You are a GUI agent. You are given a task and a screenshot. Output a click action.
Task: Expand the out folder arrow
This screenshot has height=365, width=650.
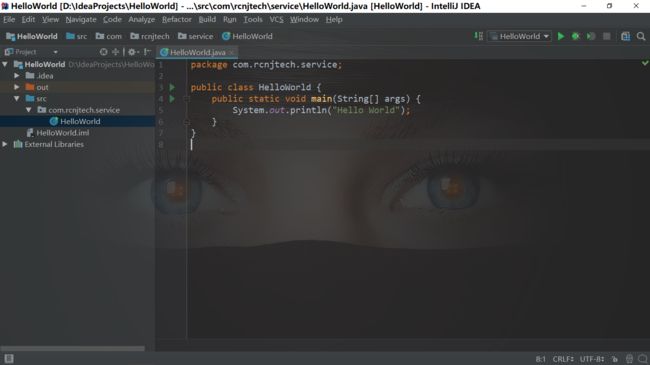point(17,87)
